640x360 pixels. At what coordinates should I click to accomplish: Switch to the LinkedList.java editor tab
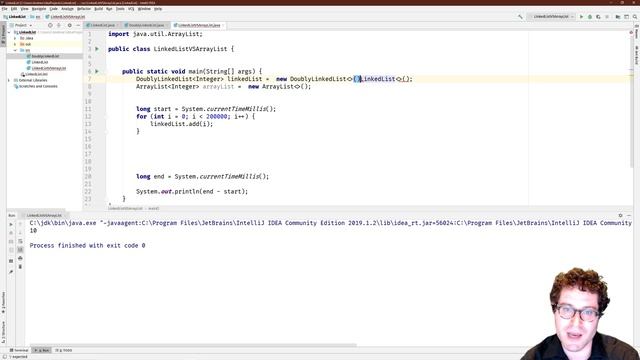click(102, 25)
